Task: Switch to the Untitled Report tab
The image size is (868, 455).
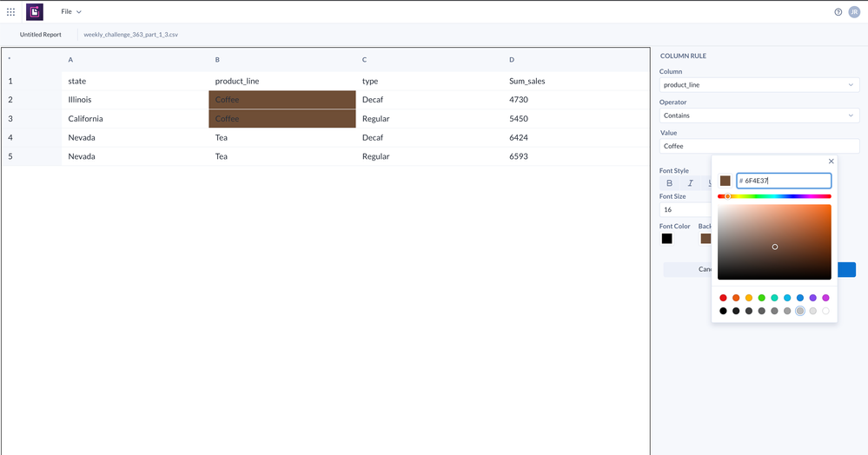Action: click(x=41, y=35)
